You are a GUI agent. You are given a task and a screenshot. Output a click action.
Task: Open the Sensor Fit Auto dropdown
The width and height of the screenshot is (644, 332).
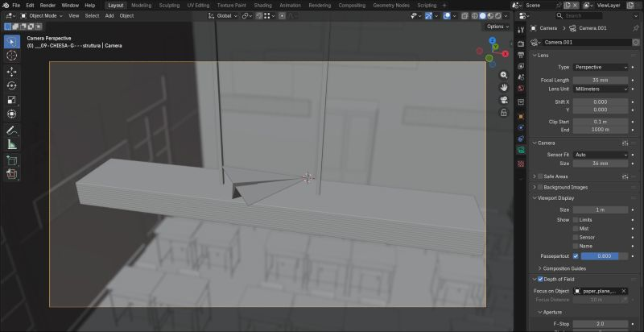pos(601,155)
